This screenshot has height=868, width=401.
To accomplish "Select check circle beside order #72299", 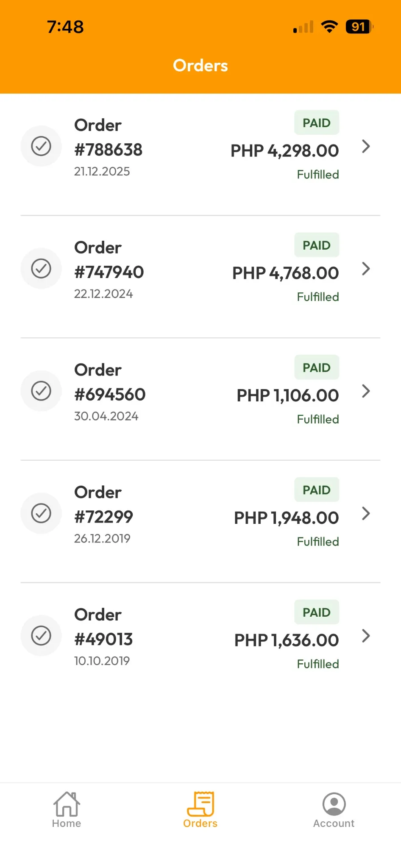I will tap(41, 513).
